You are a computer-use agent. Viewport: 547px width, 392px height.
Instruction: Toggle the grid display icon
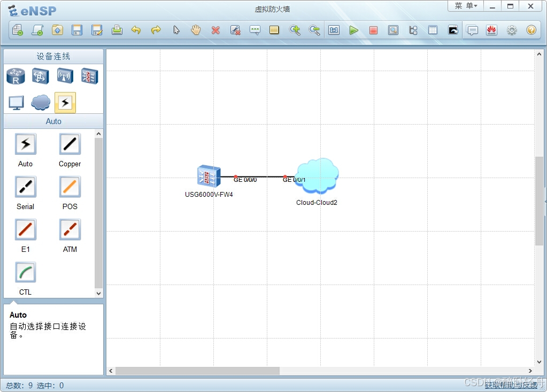point(433,30)
